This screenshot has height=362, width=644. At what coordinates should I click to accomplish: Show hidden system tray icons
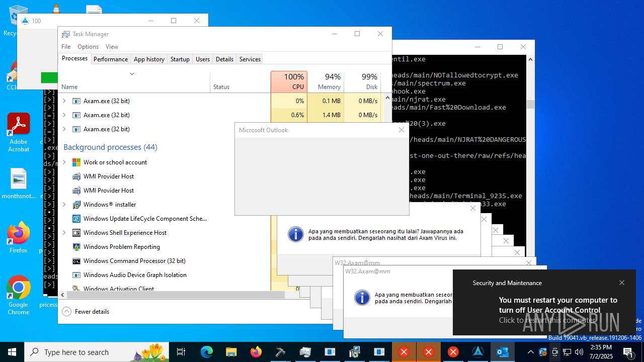pyautogui.click(x=530, y=352)
